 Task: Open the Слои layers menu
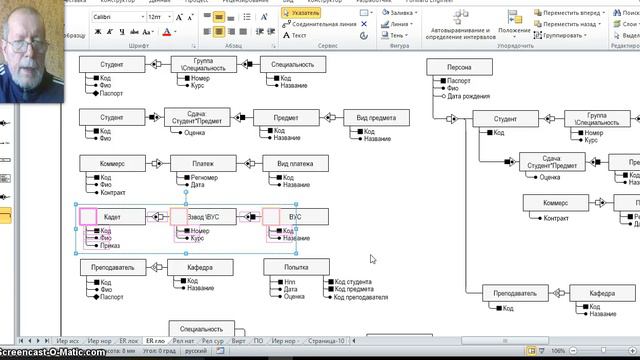627,24
